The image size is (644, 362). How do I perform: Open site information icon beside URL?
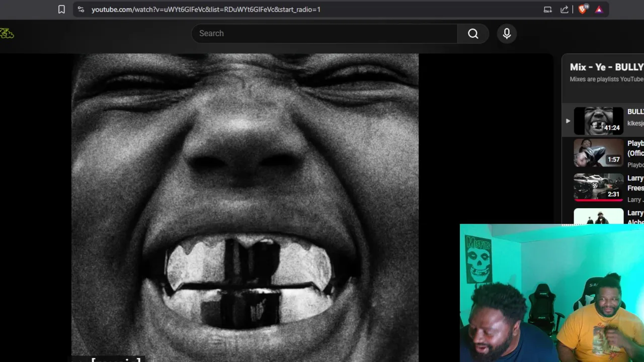tap(81, 9)
